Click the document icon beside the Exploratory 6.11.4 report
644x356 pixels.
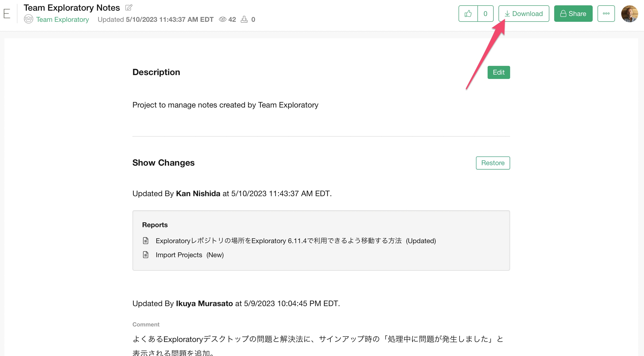(x=146, y=240)
